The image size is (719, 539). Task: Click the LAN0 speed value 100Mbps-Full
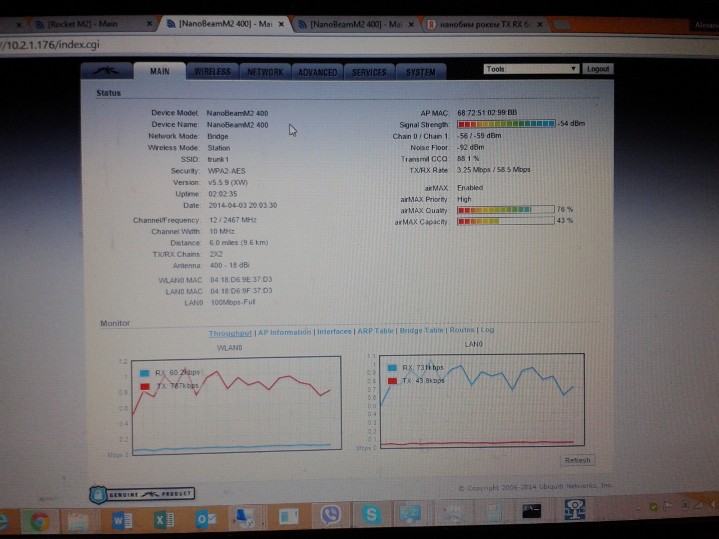[x=233, y=302]
